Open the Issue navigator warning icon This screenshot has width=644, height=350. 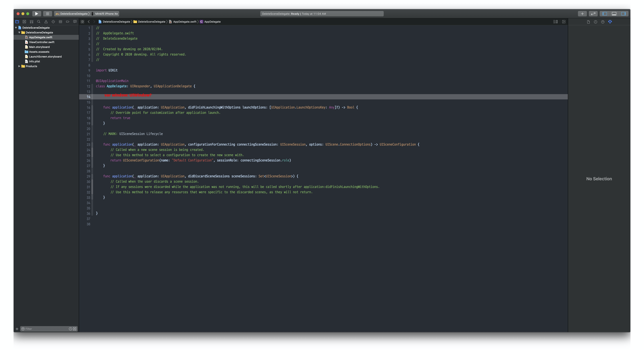click(46, 22)
